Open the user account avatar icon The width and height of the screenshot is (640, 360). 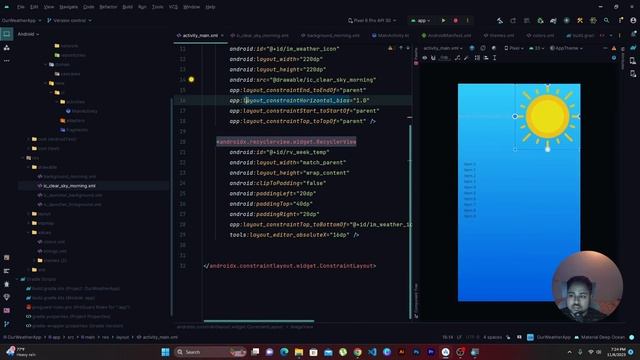[x=633, y=20]
